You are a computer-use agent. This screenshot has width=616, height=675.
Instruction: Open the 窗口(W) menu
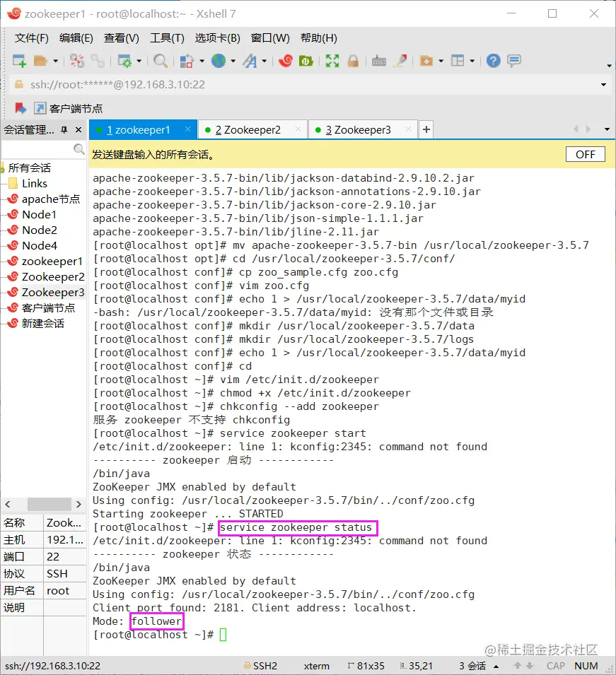point(270,38)
